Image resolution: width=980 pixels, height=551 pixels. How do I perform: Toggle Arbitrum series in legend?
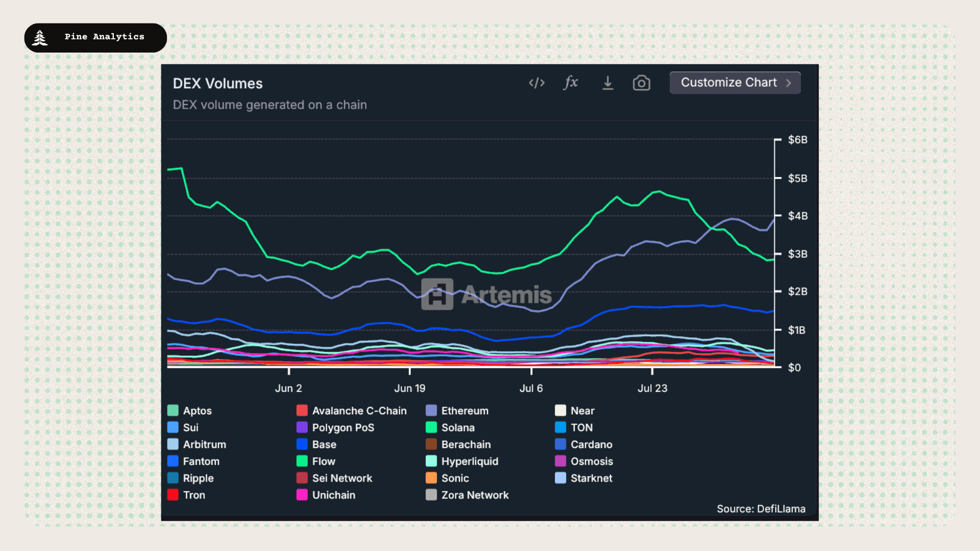[197, 444]
